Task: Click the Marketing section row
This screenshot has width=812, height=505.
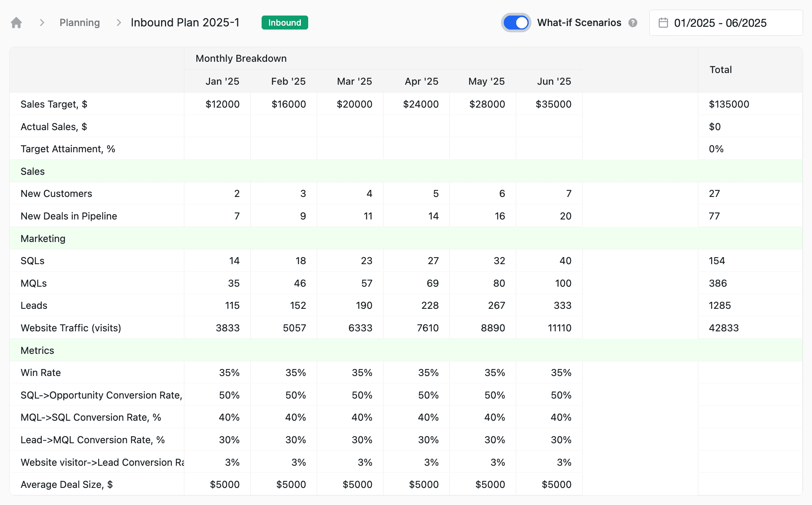Action: coord(406,238)
